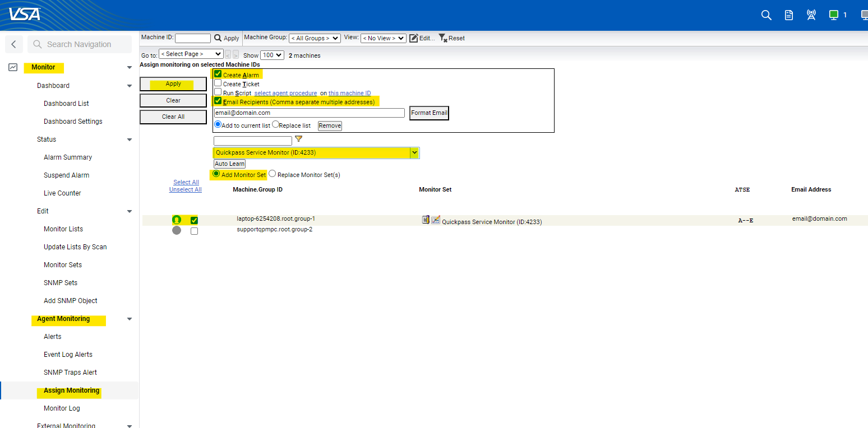
Task: Click the Monitor module chart icon
Action: (x=13, y=67)
